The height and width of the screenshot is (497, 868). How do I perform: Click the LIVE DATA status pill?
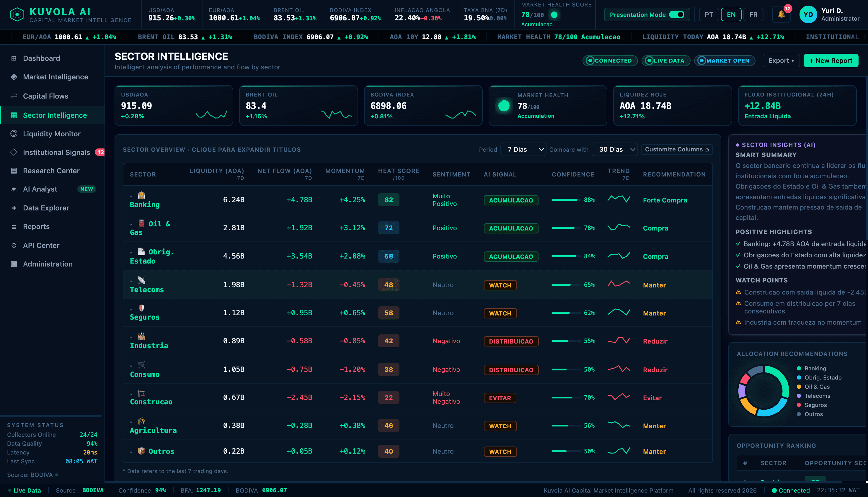tap(666, 61)
